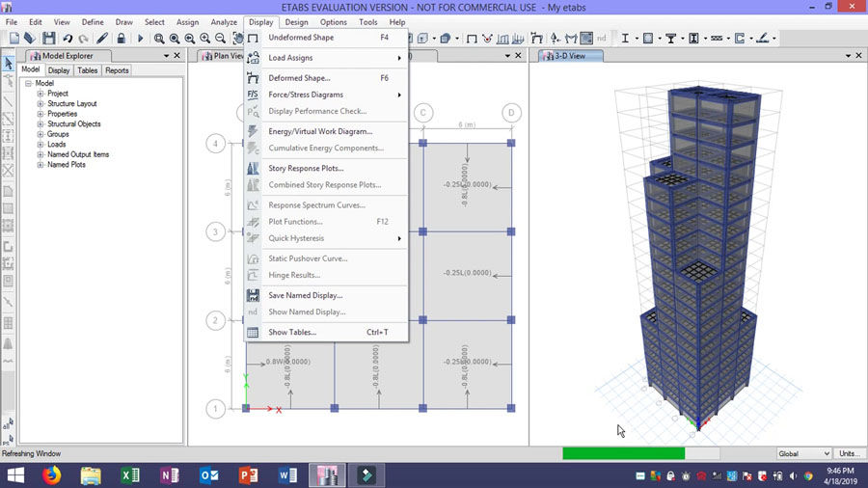Click grid bubble D in plan view
Screen dimensions: 868x488
click(511, 113)
